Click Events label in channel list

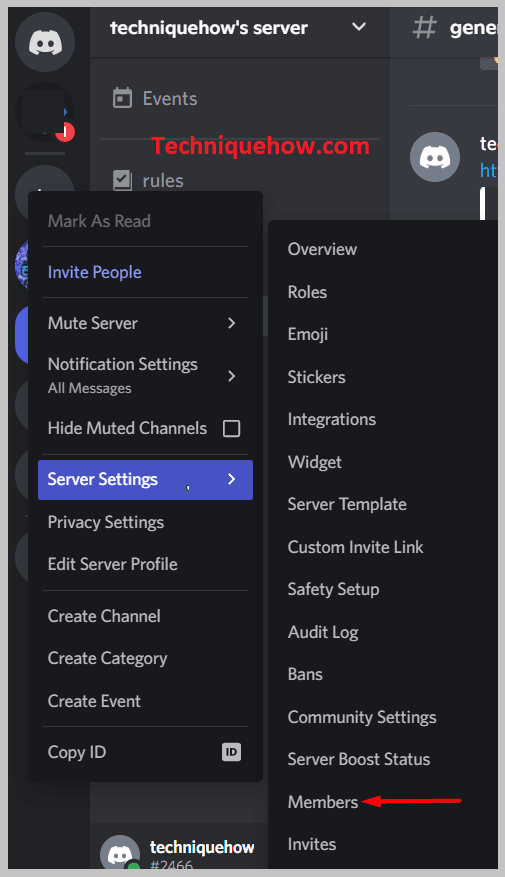[170, 99]
